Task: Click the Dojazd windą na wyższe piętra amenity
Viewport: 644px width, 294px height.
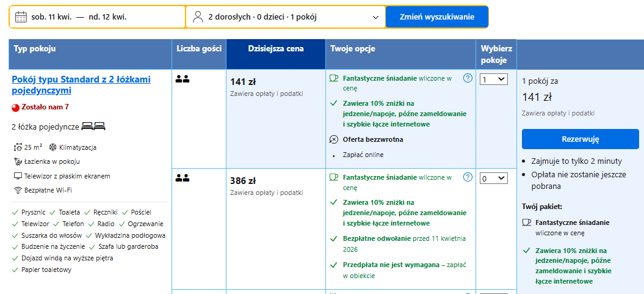Action: tap(67, 258)
